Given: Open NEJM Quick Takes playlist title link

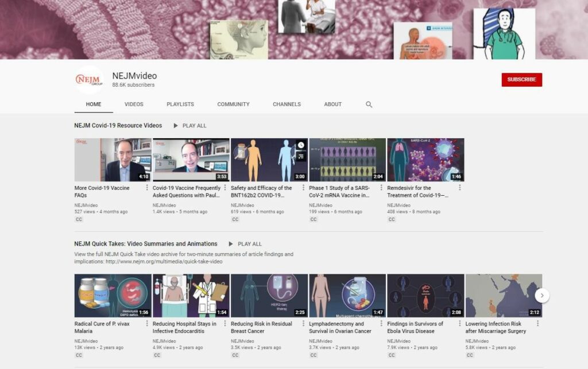Looking at the screenshot, I should 146,244.
